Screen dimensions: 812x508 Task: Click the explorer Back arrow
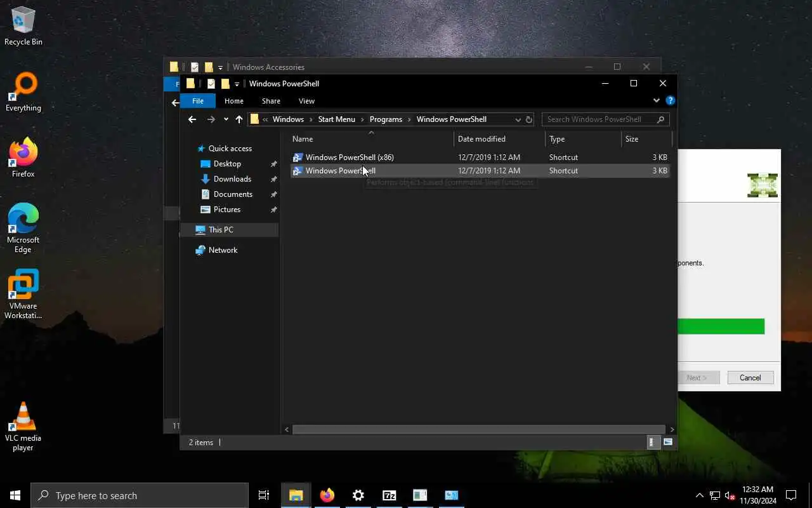pos(192,119)
